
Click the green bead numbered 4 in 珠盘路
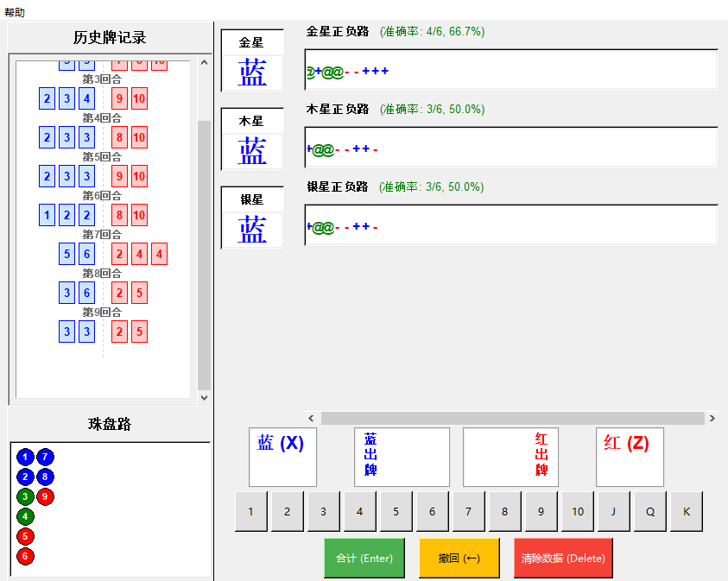click(x=24, y=516)
